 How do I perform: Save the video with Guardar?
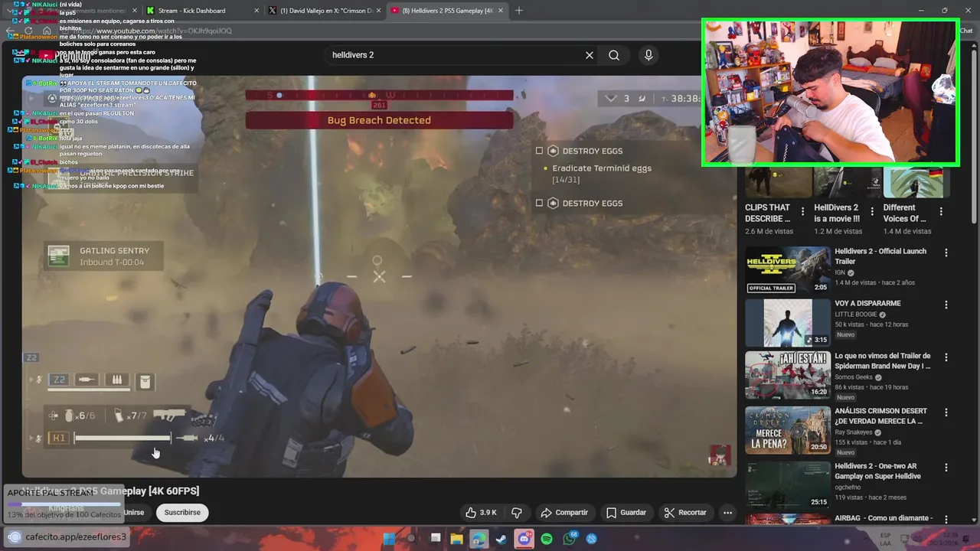tap(626, 513)
